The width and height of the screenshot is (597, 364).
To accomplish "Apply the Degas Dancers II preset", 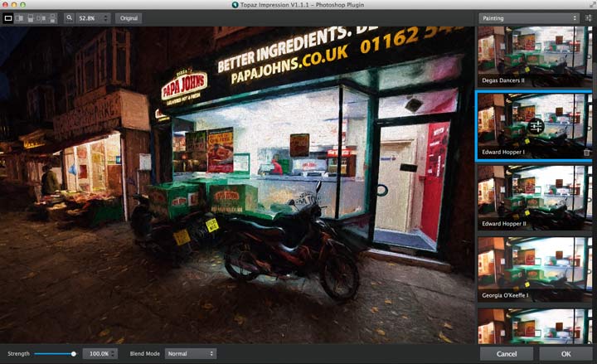I will (x=533, y=56).
